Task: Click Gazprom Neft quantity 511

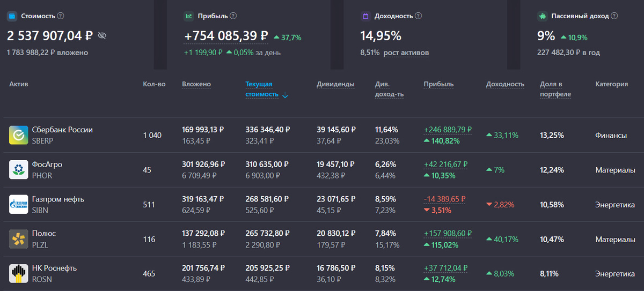Action: click(149, 205)
